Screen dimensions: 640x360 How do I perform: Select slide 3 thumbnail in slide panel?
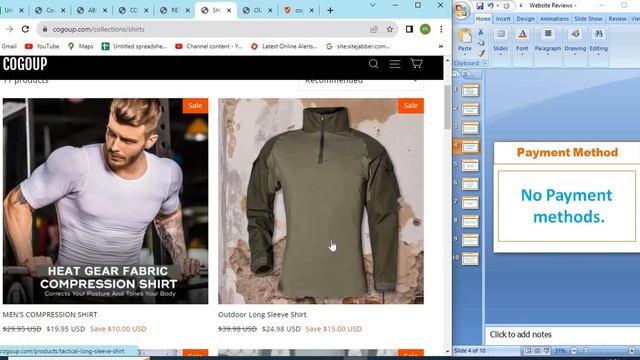click(x=470, y=128)
